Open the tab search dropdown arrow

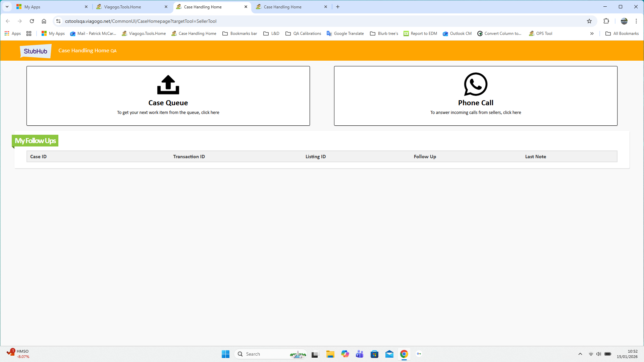coord(7,7)
